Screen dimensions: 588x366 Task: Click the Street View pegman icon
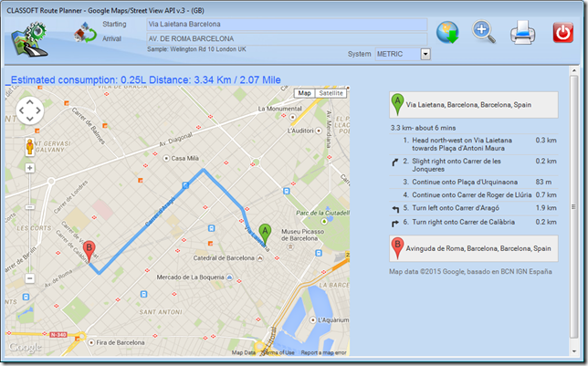tap(30, 146)
